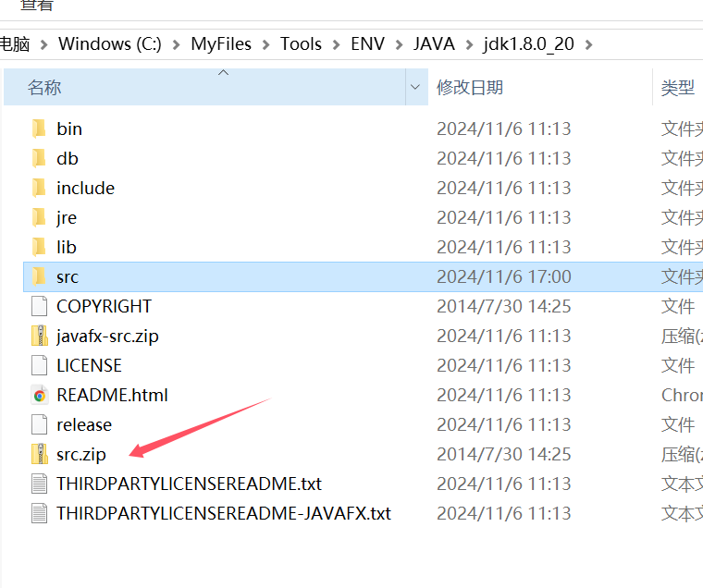Click jdk1.8.0_20 breadcrumb segment

(528, 44)
